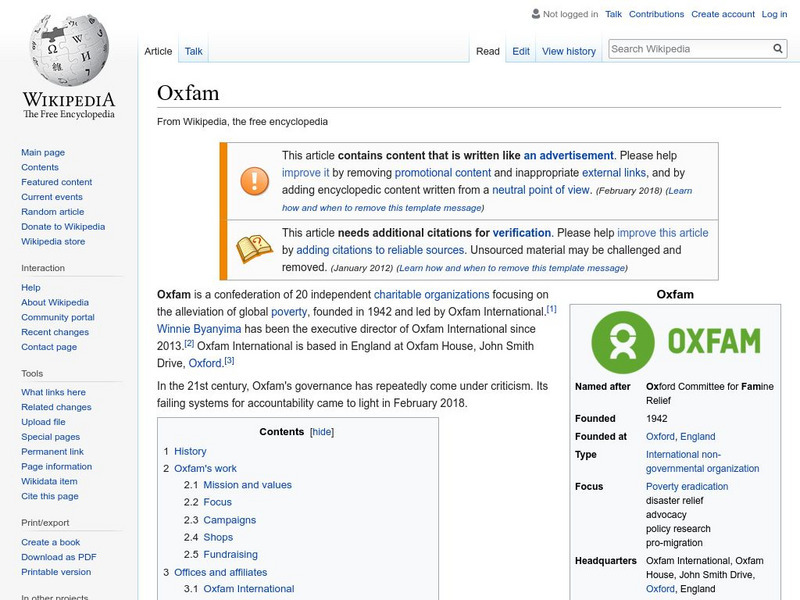Open Community portal link
Viewport: 800px width, 600px height.
pyautogui.click(x=58, y=317)
